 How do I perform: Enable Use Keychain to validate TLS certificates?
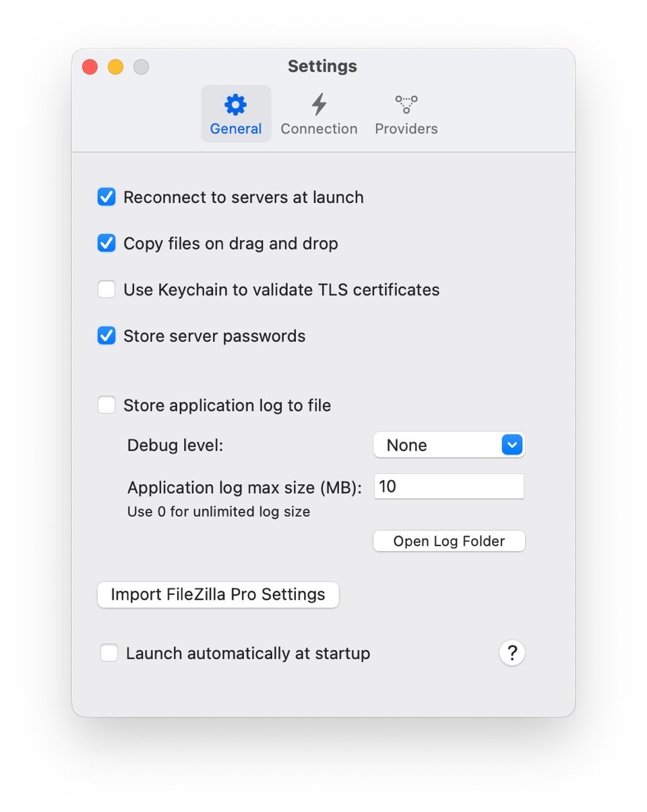coord(106,289)
